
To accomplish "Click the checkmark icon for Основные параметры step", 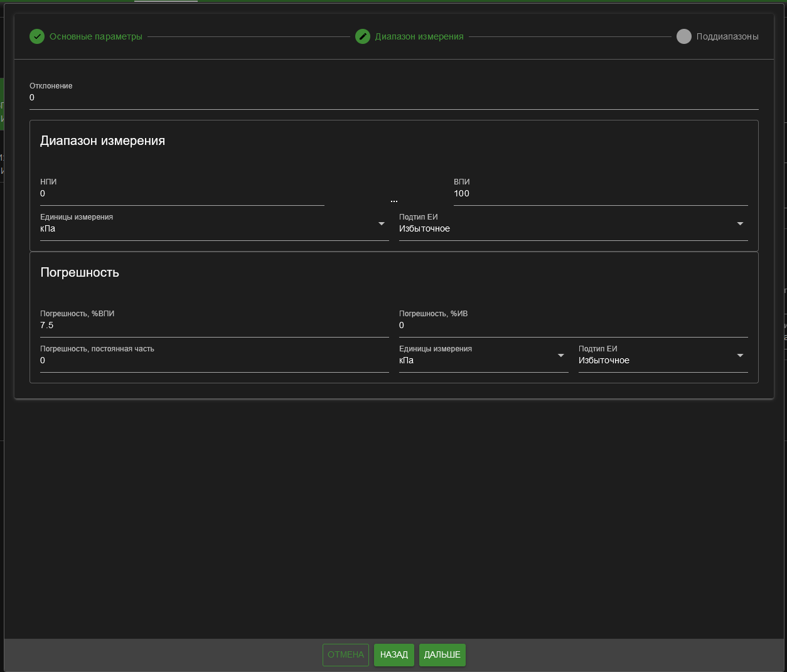I will (x=37, y=36).
